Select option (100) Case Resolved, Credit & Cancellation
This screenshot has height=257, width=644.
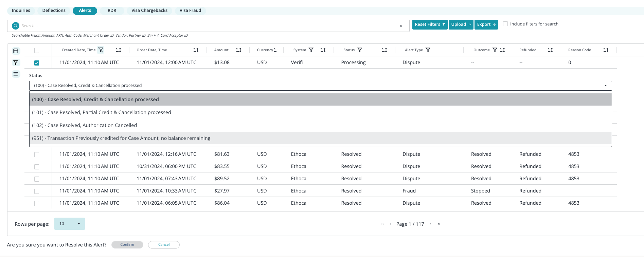click(321, 99)
